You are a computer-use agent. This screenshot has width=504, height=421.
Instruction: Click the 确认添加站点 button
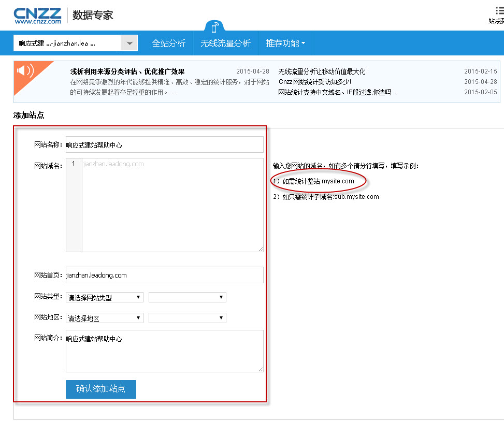[100, 389]
